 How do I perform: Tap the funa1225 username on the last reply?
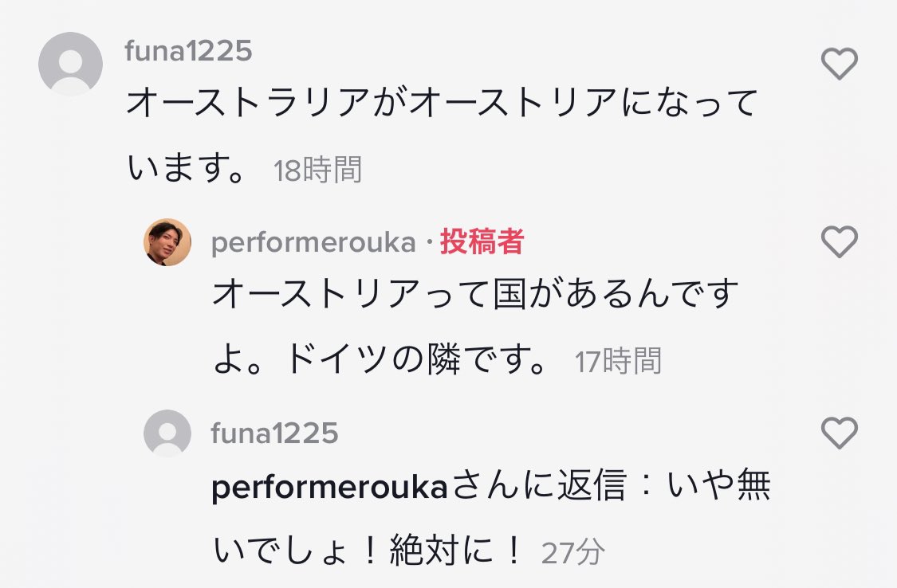274,433
